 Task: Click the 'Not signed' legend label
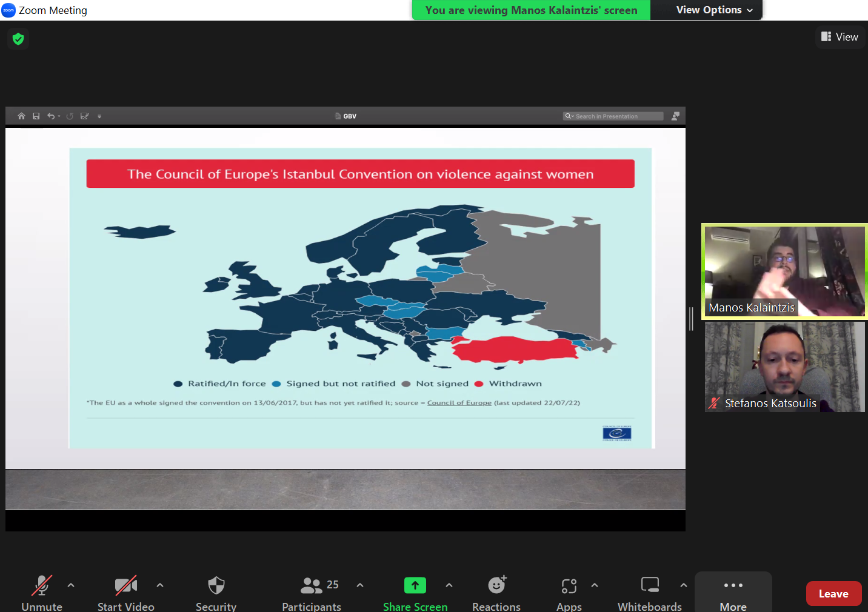(442, 384)
